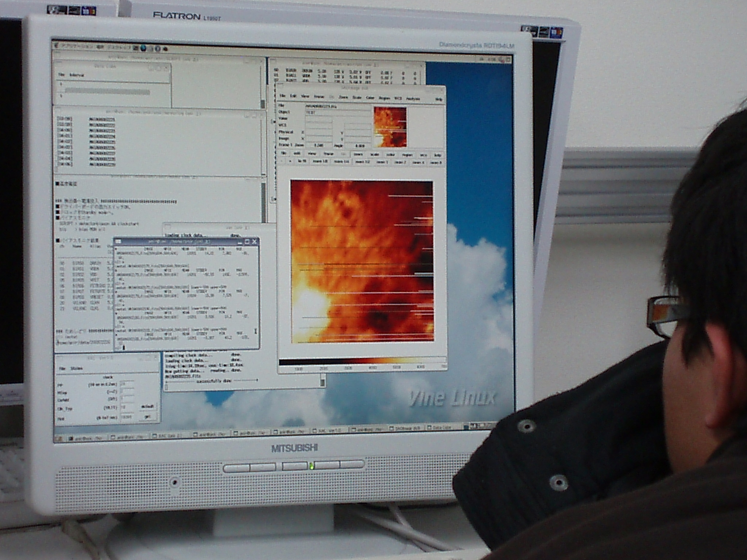The width and height of the screenshot is (747, 560).
Task: Click the 'zoom 8' button
Action: [436, 163]
